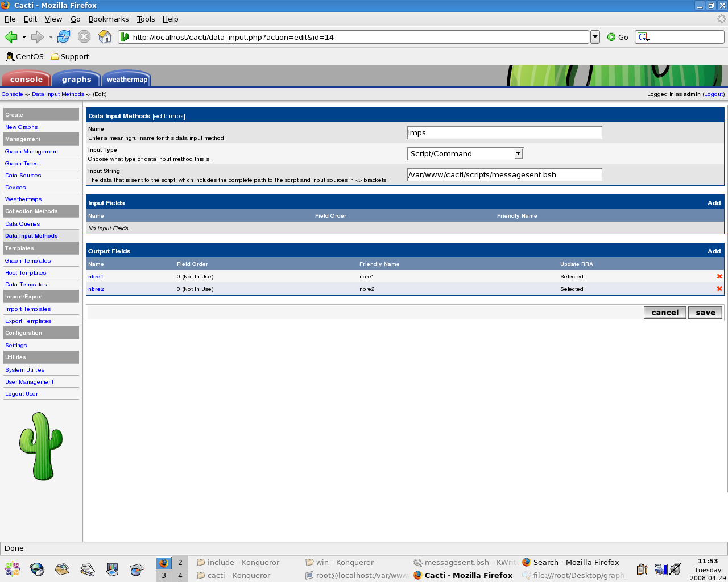728x582 pixels.
Task: Open the mail client icon in panel
Action: click(62, 569)
